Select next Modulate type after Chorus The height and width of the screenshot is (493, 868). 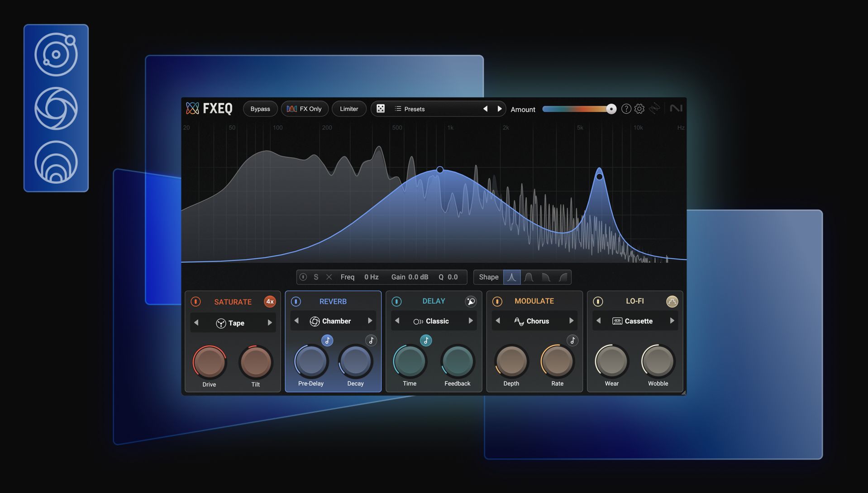(x=572, y=321)
